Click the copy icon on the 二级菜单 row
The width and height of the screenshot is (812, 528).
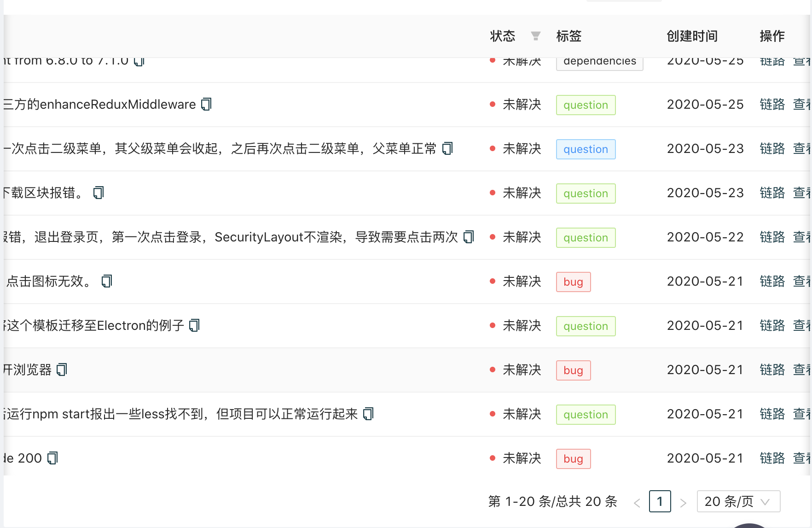(446, 148)
